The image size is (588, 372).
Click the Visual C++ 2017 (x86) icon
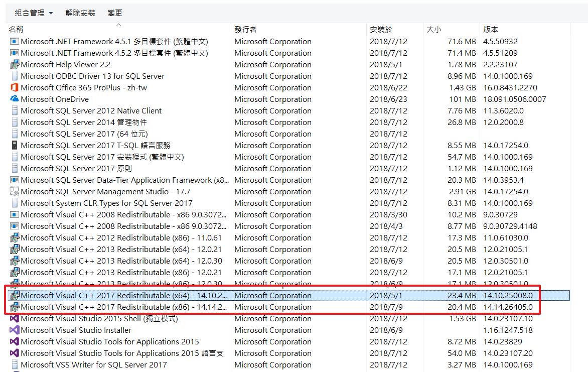pyautogui.click(x=14, y=307)
